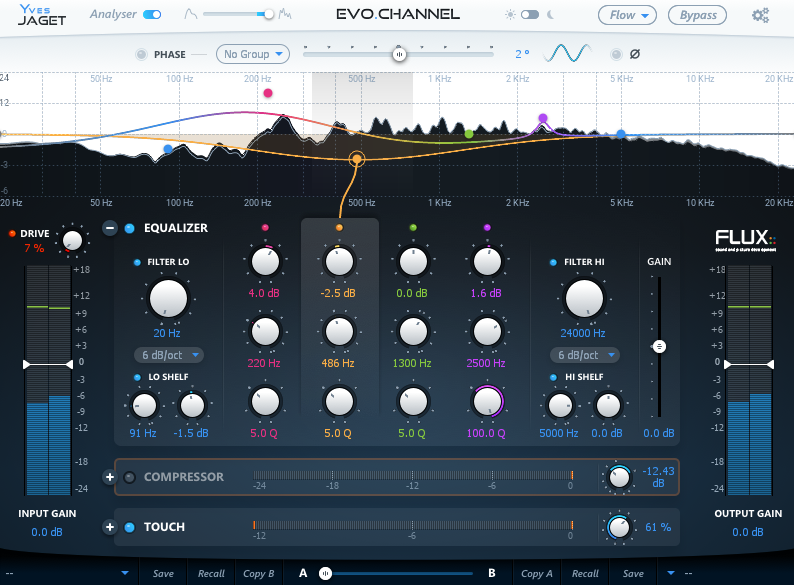Image resolution: width=794 pixels, height=585 pixels.
Task: Open the settings gear menu
Action: pos(760,15)
